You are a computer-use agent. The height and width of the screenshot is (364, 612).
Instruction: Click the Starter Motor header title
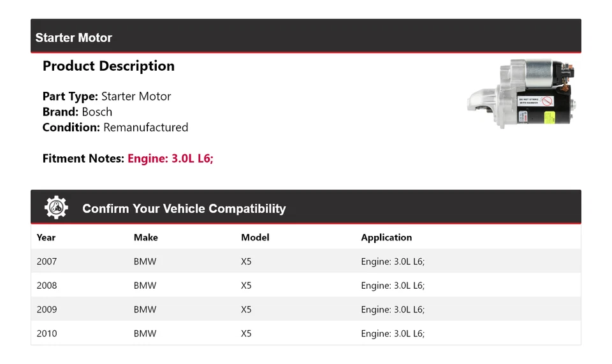click(73, 38)
